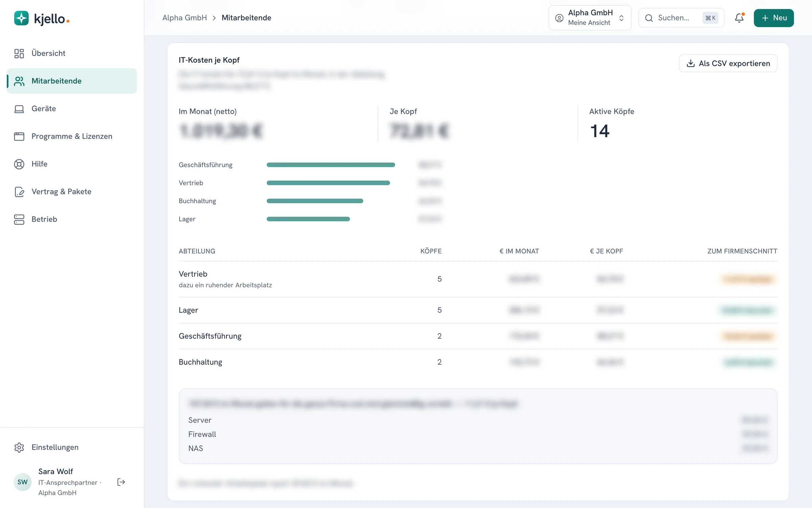The image size is (812, 508).
Task: Focus the Suchen search field
Action: 681,18
